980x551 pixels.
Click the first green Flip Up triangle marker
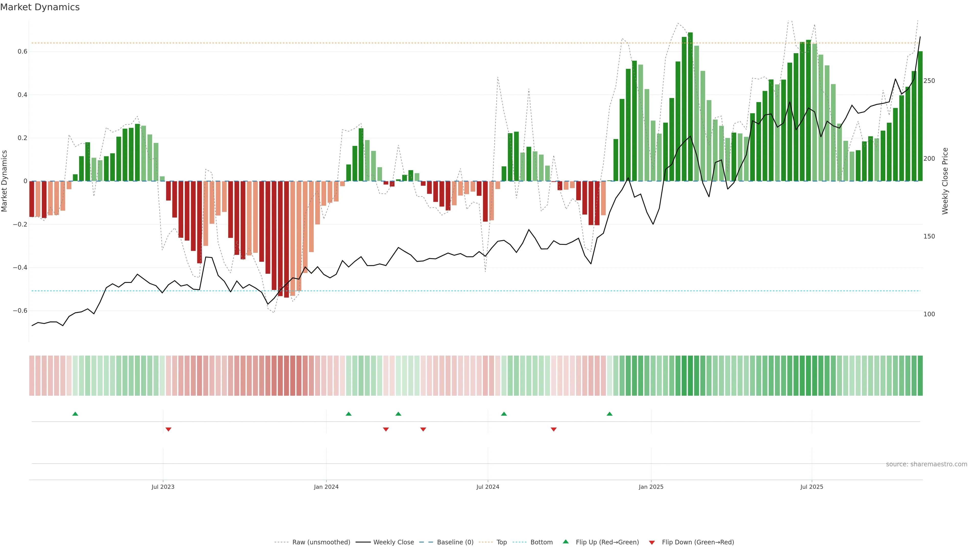(x=75, y=414)
